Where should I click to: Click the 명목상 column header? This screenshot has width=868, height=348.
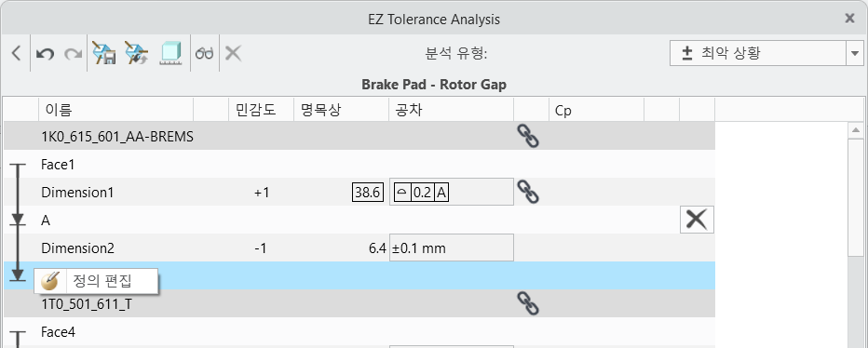341,110
